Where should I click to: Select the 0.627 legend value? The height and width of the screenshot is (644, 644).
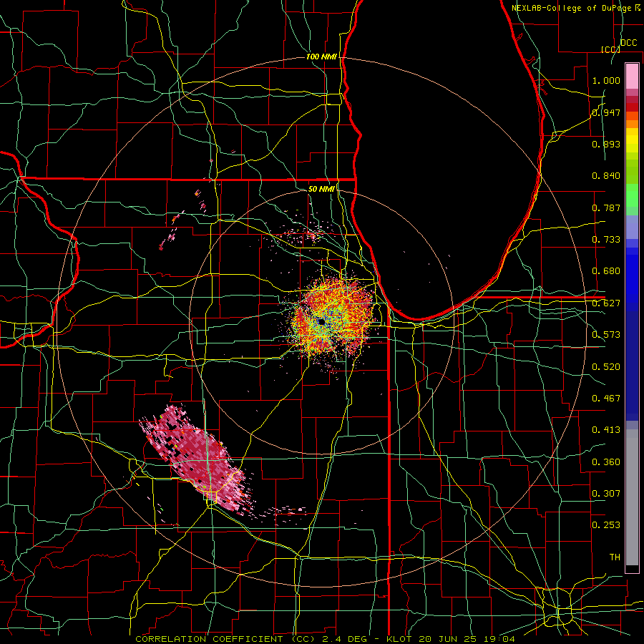pos(606,303)
